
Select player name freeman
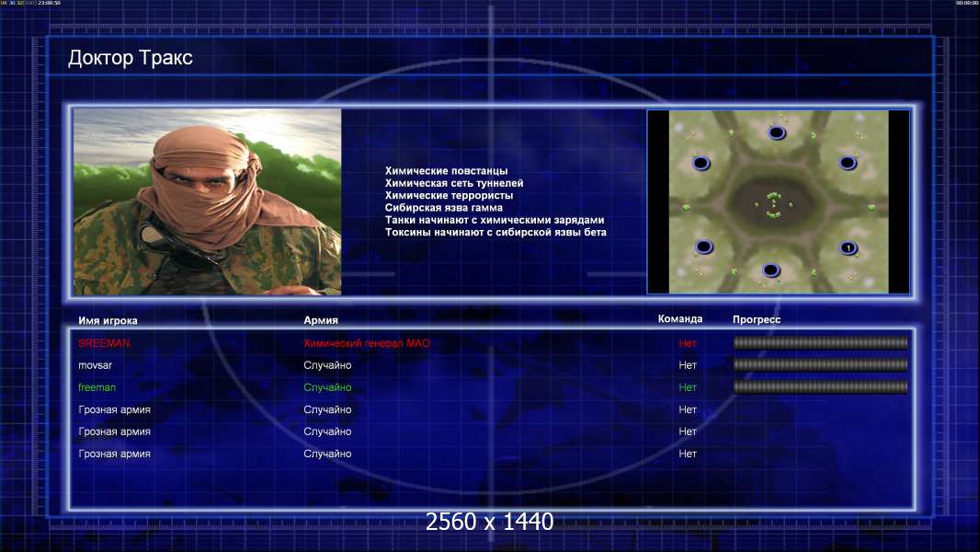click(x=97, y=387)
